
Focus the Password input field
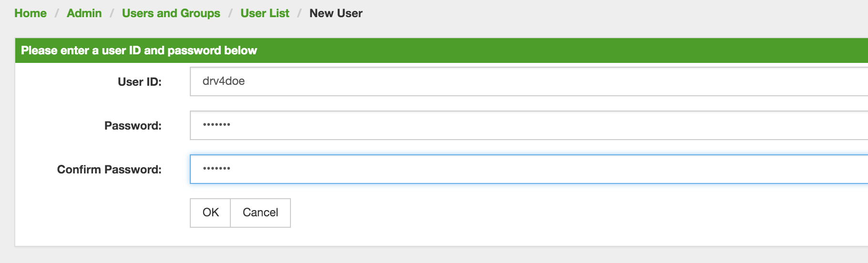pyautogui.click(x=525, y=125)
